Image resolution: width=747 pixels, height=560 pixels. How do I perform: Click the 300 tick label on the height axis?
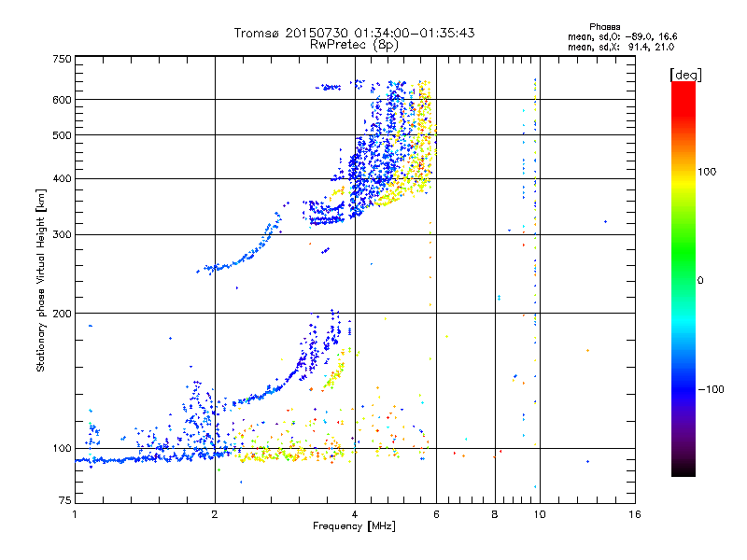[62, 234]
